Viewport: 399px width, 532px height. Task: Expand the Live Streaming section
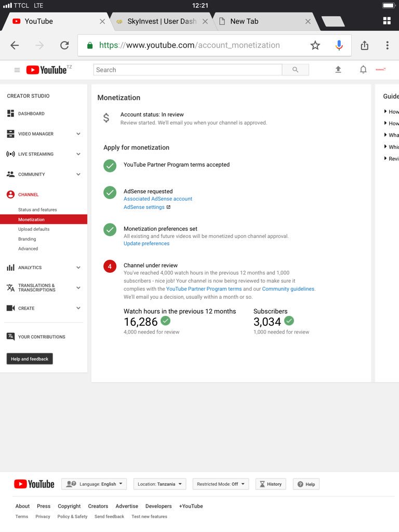click(x=78, y=154)
